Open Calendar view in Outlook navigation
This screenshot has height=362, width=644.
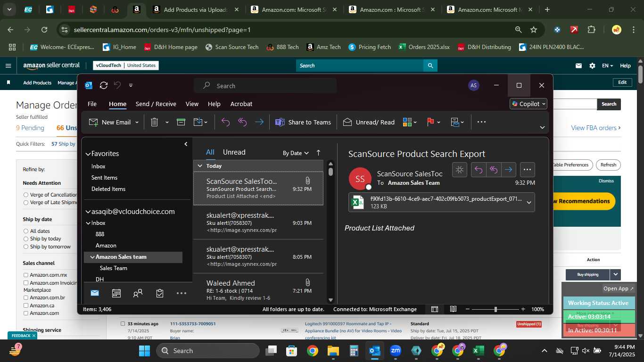click(116, 293)
